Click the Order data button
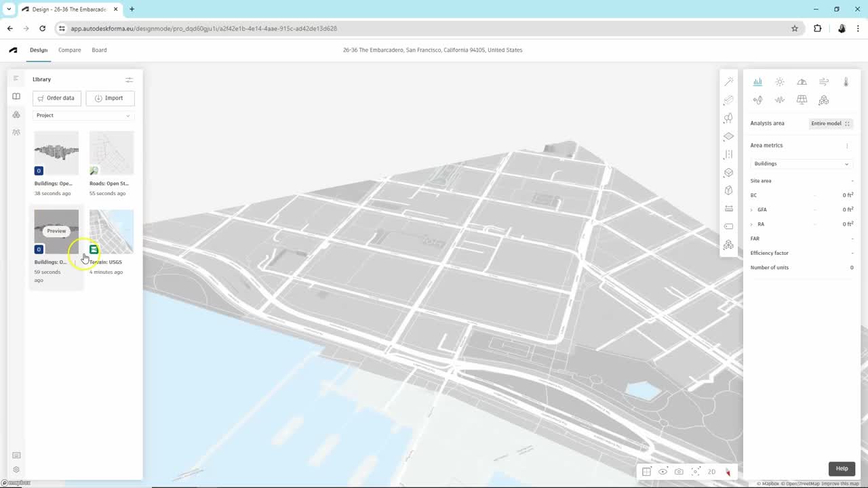 (56, 98)
